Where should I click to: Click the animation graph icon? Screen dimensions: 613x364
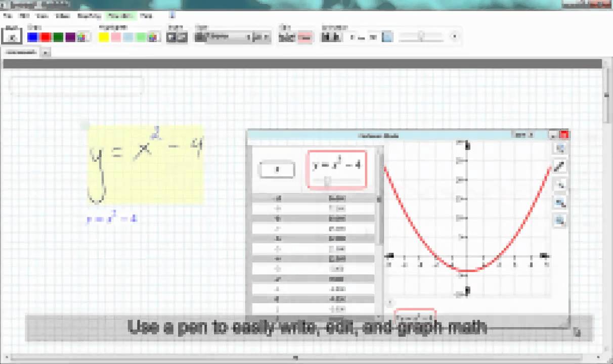tap(331, 37)
